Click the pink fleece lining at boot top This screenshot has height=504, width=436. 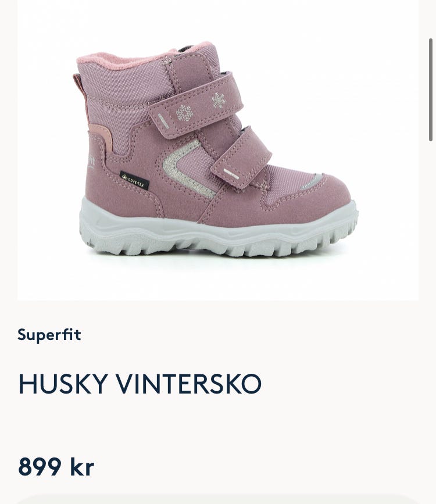point(141,57)
